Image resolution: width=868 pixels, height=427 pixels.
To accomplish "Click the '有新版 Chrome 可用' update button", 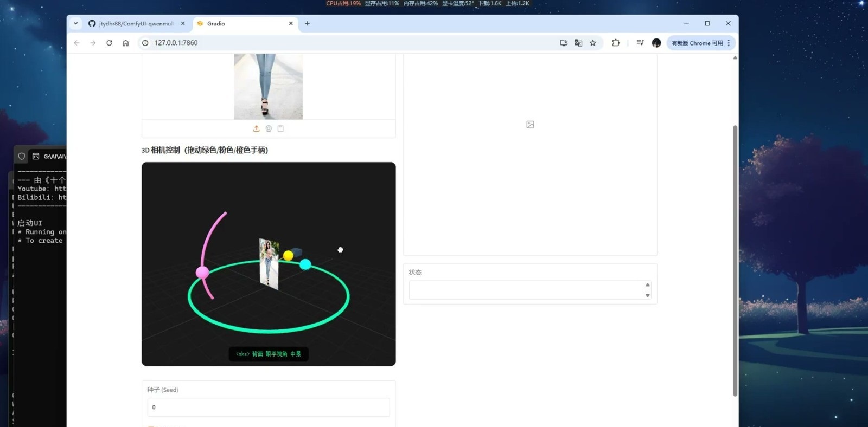I will (x=697, y=43).
